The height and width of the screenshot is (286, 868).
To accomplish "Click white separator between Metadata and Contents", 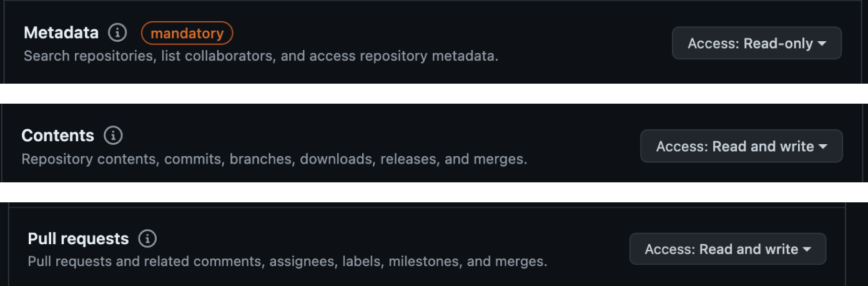I will (434, 94).
